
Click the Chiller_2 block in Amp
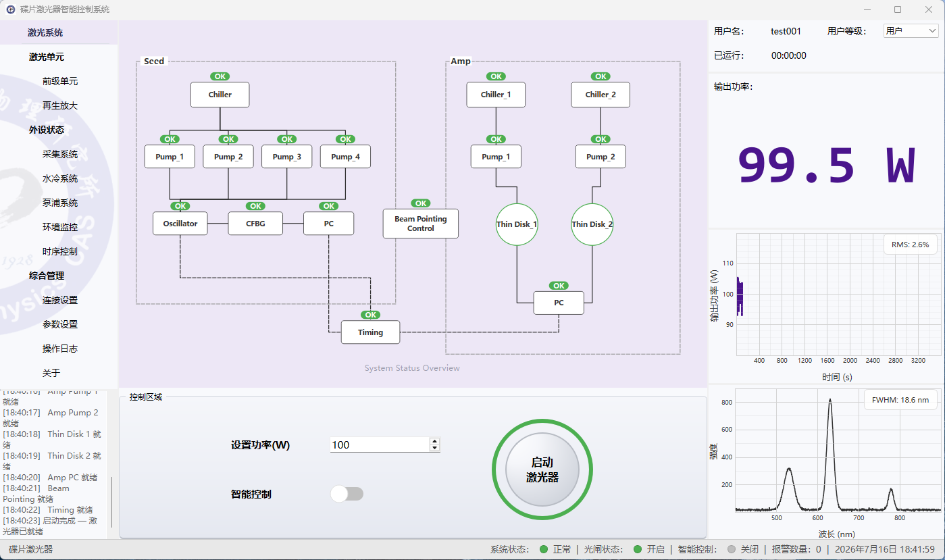601,95
